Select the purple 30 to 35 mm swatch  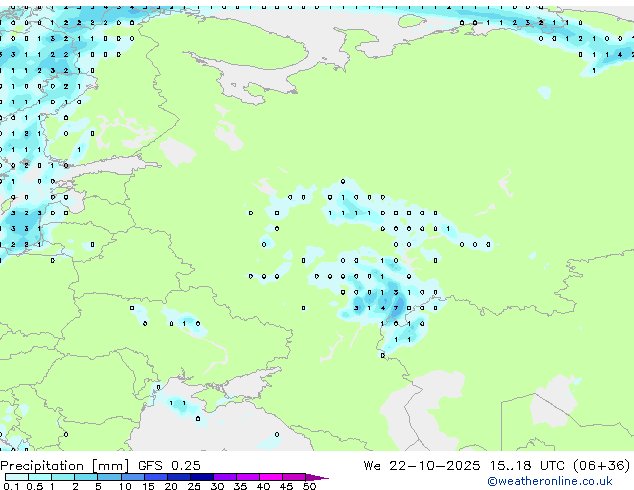224,477
